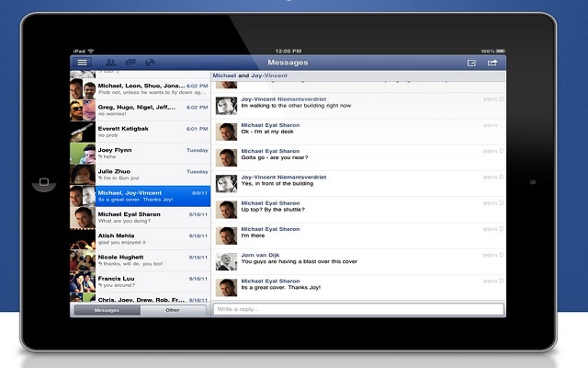This screenshot has height=368, width=588.
Task: Tap the iPad home button
Action: [44, 182]
